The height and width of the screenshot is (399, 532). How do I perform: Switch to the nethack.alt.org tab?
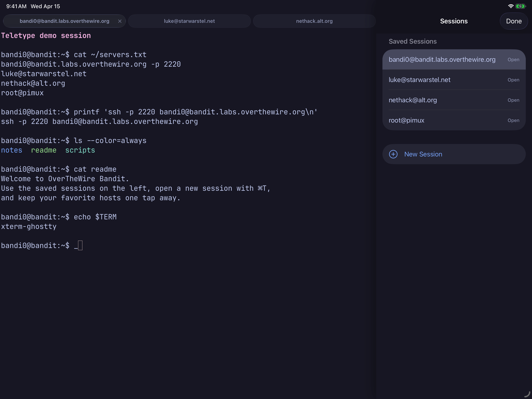click(314, 21)
